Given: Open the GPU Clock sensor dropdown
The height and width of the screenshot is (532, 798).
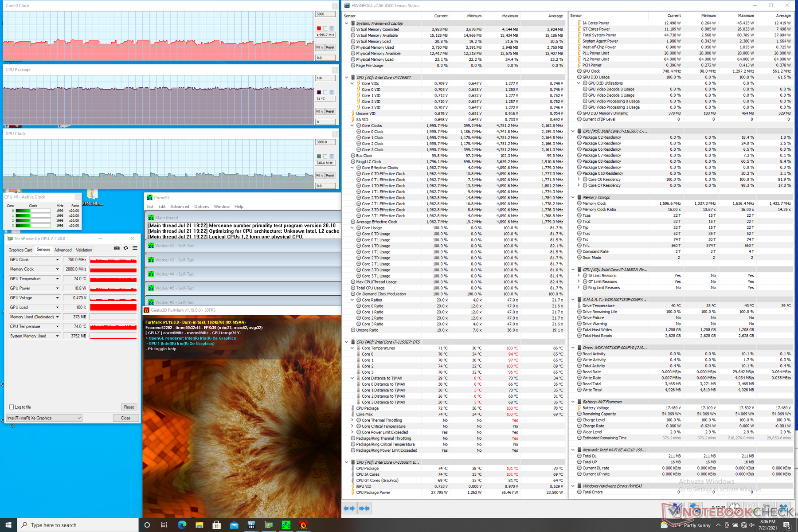Looking at the screenshot, I should [x=57, y=260].
